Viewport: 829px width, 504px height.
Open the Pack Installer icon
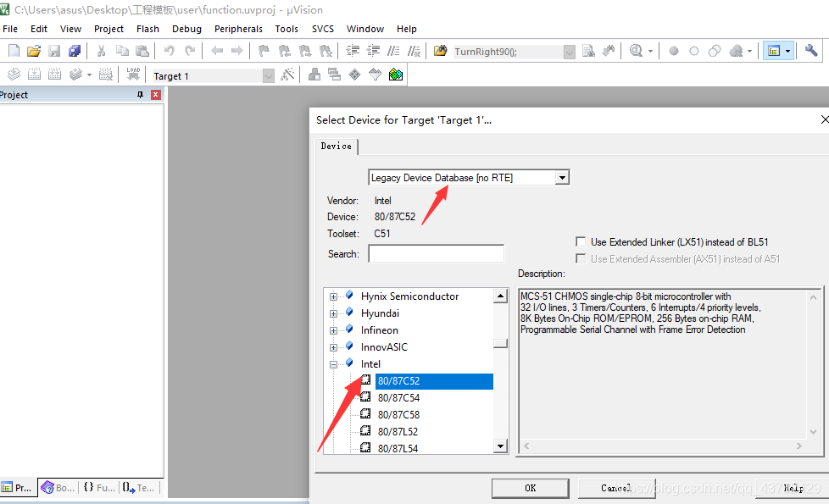point(396,75)
